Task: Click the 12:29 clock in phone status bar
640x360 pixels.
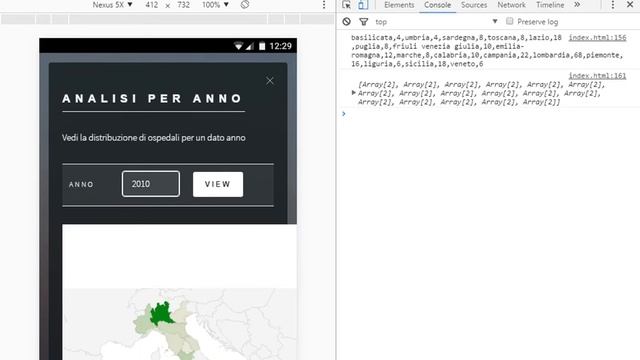Action: pyautogui.click(x=281, y=46)
